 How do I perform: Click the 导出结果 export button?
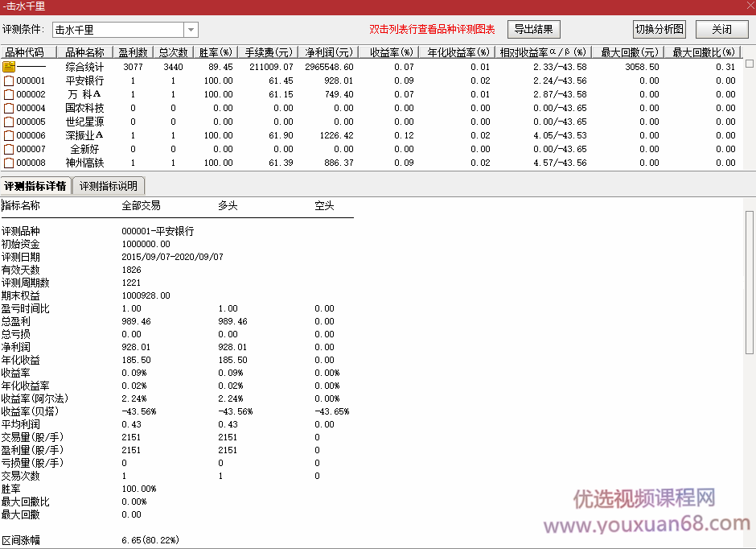click(533, 29)
